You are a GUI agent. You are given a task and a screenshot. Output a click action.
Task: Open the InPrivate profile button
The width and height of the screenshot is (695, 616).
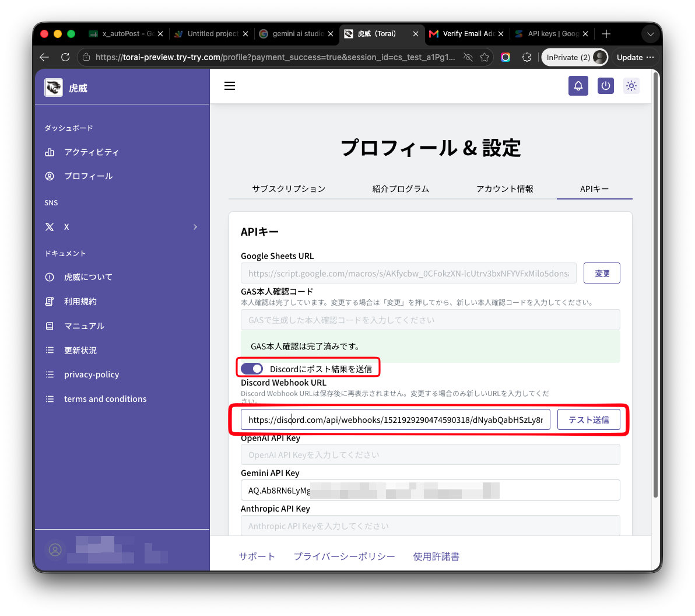coord(574,57)
